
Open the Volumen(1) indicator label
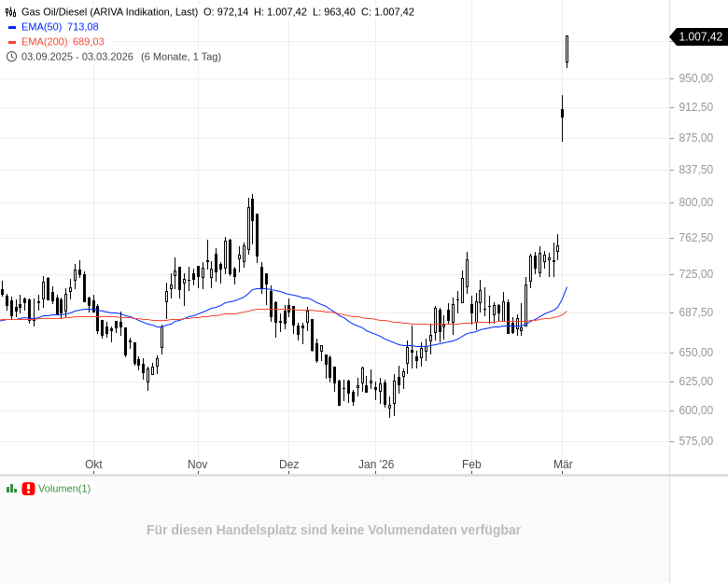point(64,489)
